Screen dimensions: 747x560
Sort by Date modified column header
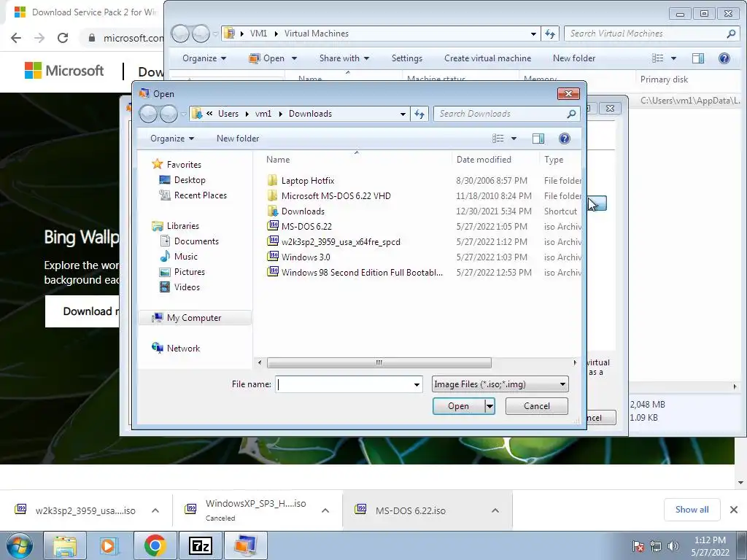pyautogui.click(x=484, y=160)
